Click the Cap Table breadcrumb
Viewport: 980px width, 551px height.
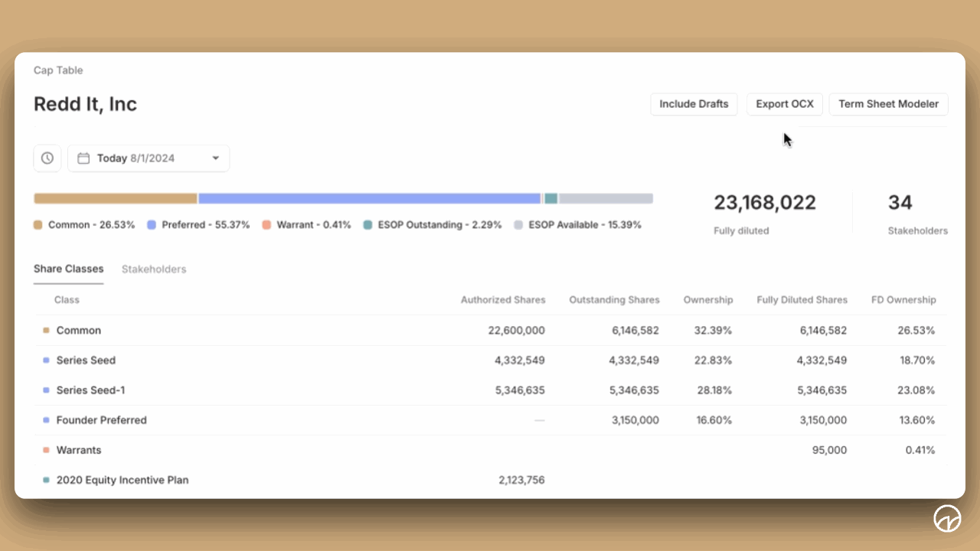(x=58, y=70)
